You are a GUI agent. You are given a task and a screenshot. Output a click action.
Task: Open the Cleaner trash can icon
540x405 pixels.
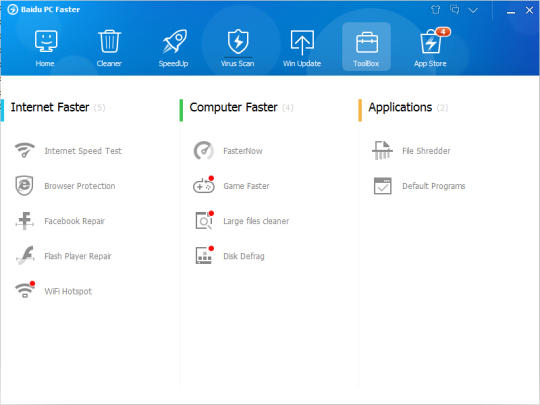[109, 41]
